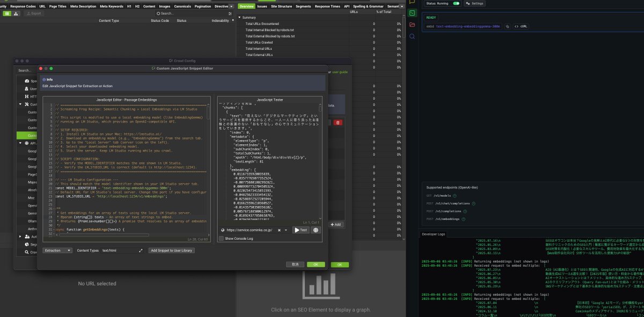Viewport: 644px width, 317px height.
Task: Open the Page Titles tab
Action: pyautogui.click(x=57, y=6)
